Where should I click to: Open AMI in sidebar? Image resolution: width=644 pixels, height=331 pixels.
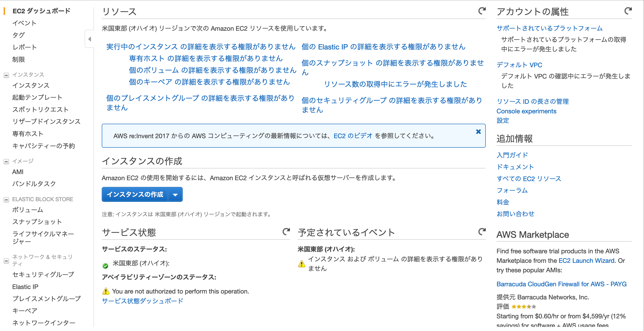(x=18, y=172)
